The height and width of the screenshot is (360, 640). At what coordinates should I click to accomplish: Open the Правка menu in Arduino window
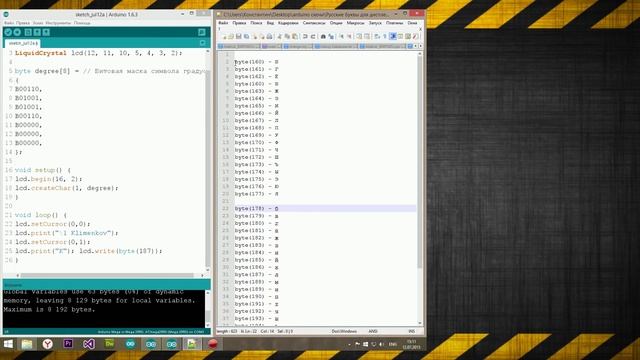point(23,23)
